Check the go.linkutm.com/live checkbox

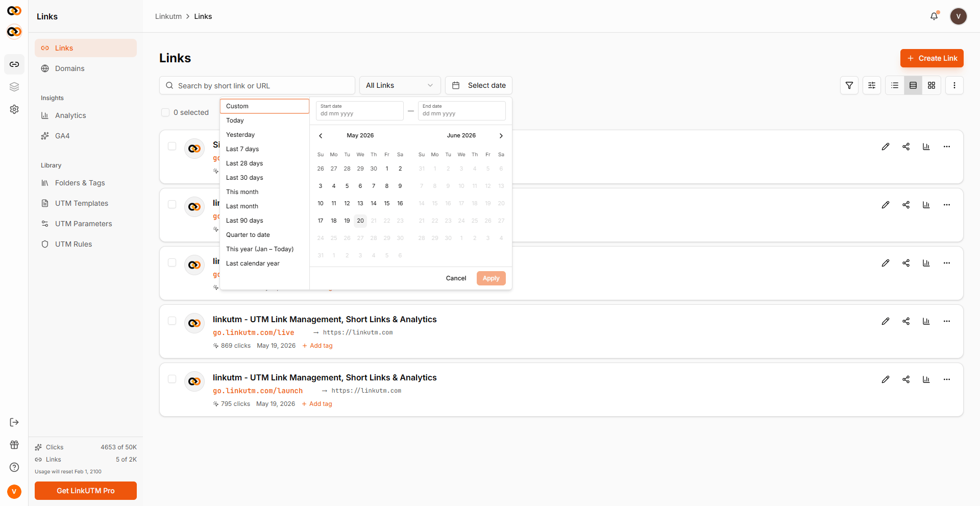pyautogui.click(x=172, y=321)
